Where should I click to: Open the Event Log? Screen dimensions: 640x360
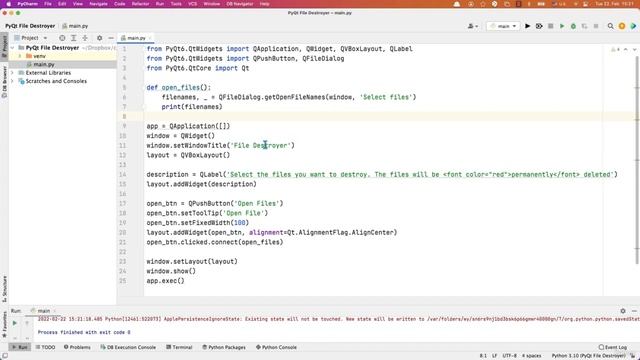point(613,347)
